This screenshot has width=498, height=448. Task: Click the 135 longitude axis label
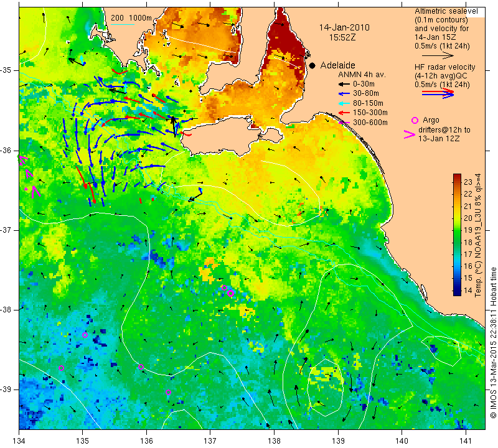point(83,441)
